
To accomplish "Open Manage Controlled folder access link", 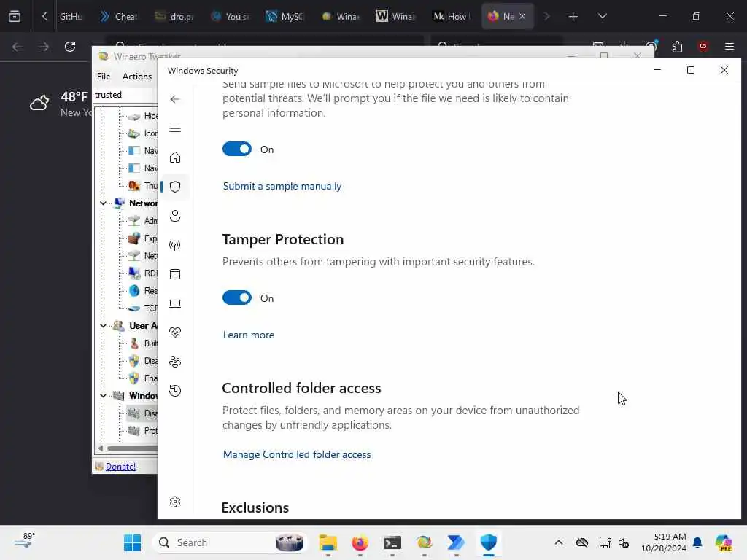I will [x=297, y=454].
